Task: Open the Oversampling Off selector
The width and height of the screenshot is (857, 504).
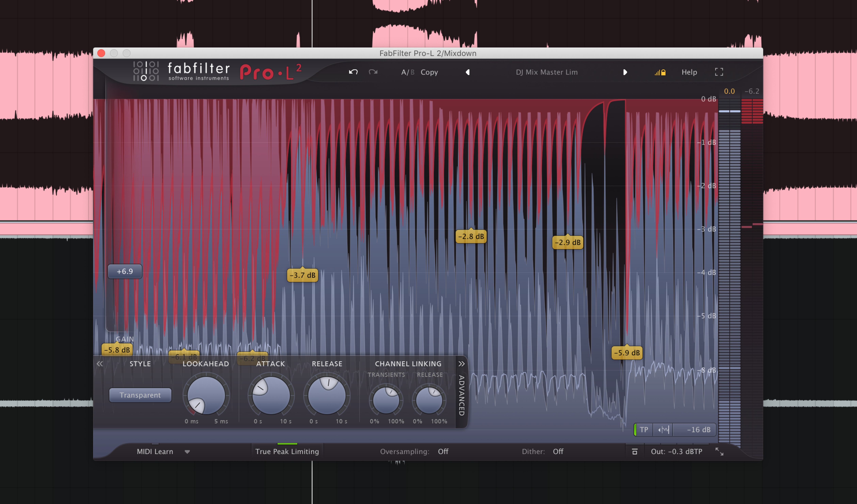Action: point(443,451)
